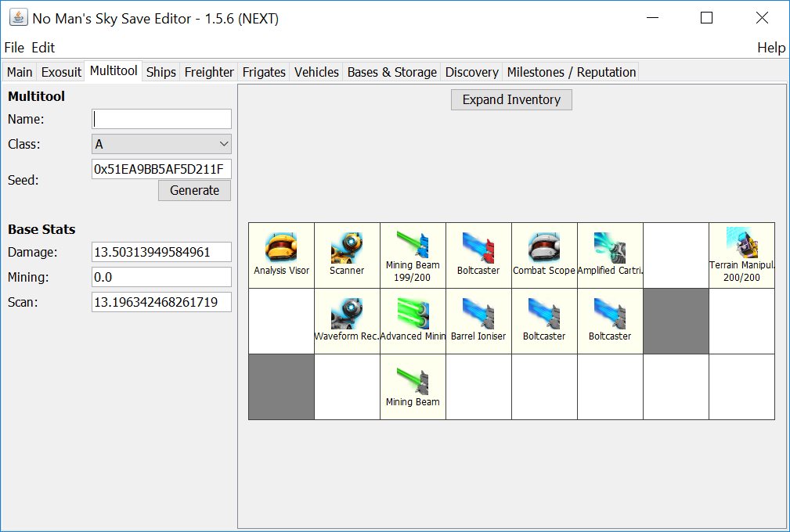Viewport: 790px width, 532px height.
Task: Select the Advanced Mining Laser item
Action: [413, 321]
